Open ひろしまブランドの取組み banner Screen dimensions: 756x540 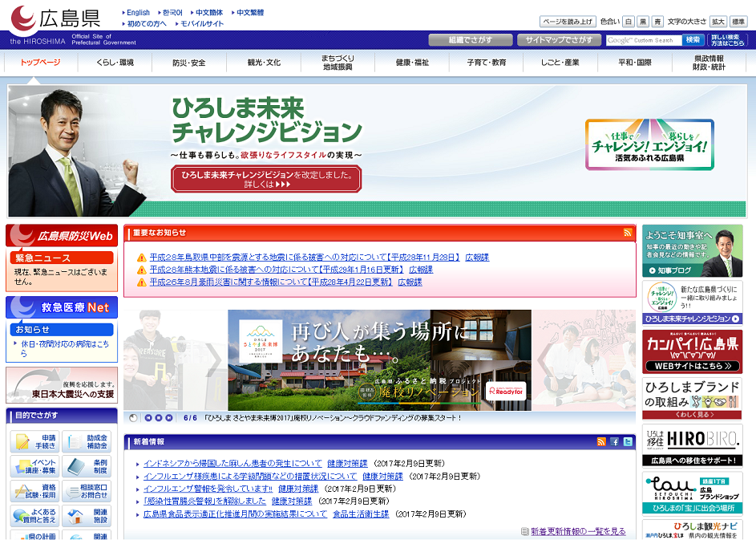click(693, 399)
